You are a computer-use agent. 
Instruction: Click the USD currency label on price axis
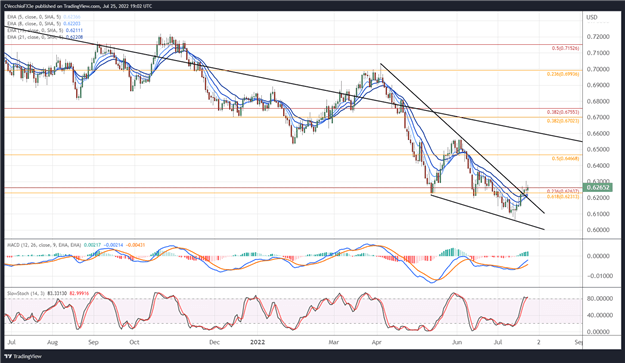pos(592,17)
